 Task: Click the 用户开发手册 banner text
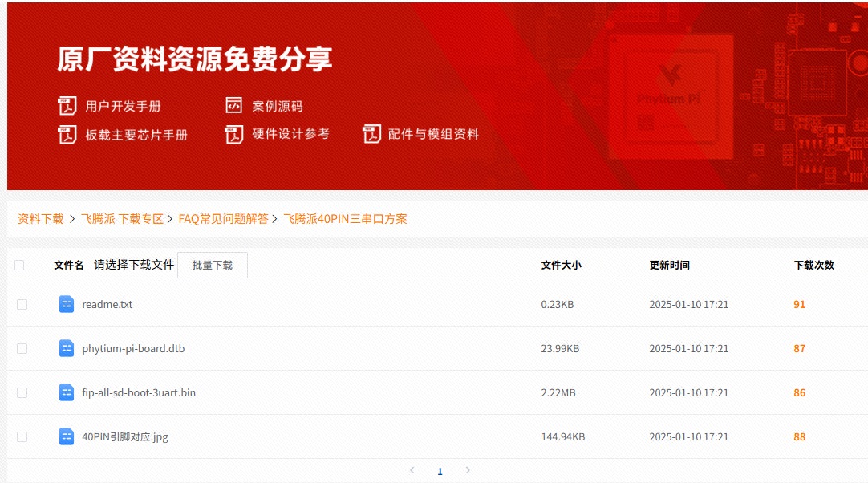coord(123,106)
